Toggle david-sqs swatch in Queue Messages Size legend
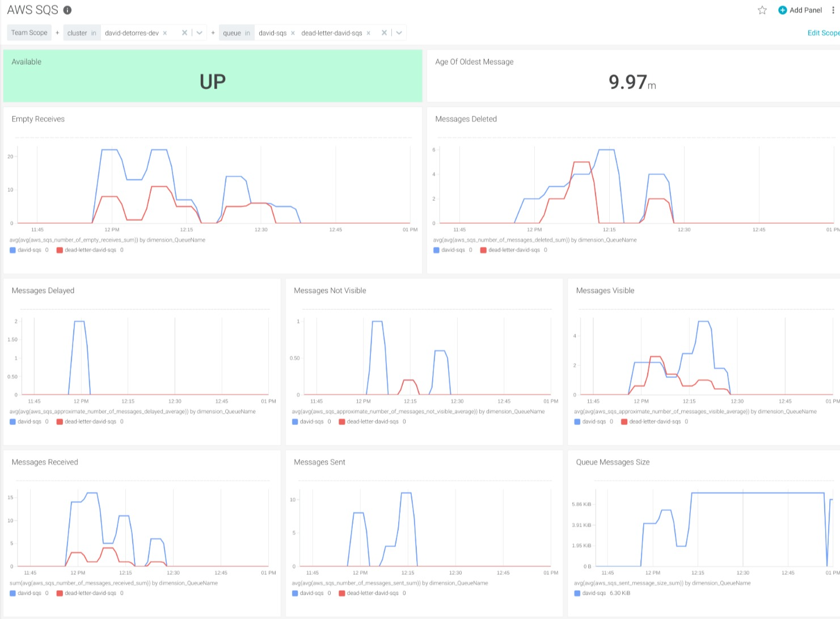The height and width of the screenshot is (619, 840). point(577,593)
